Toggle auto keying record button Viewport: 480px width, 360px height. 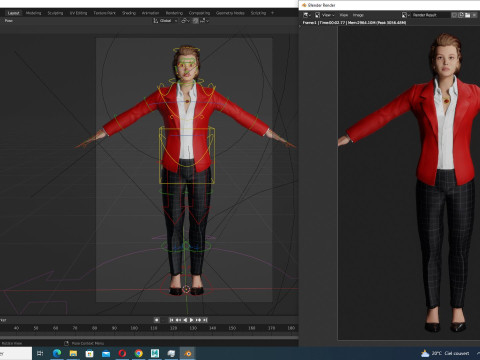(156, 320)
